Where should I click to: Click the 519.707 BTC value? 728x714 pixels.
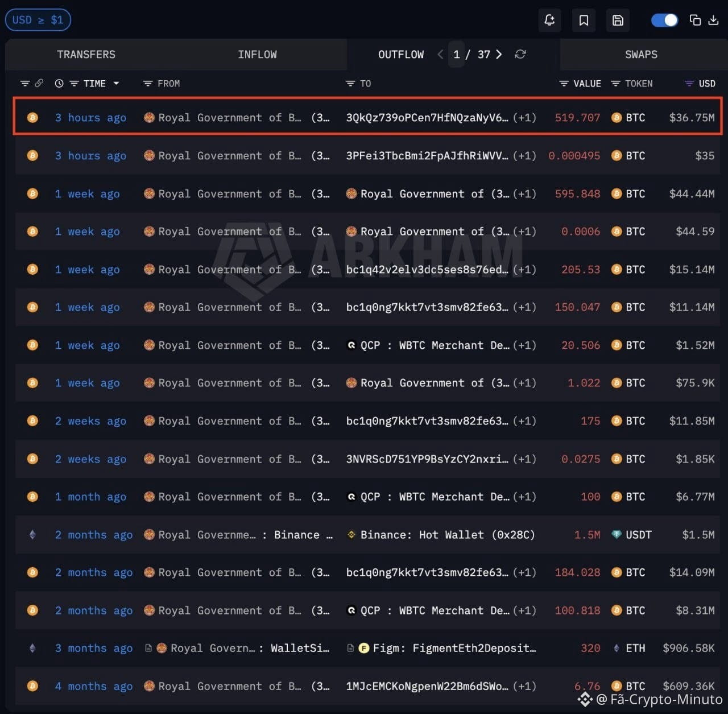click(x=577, y=118)
